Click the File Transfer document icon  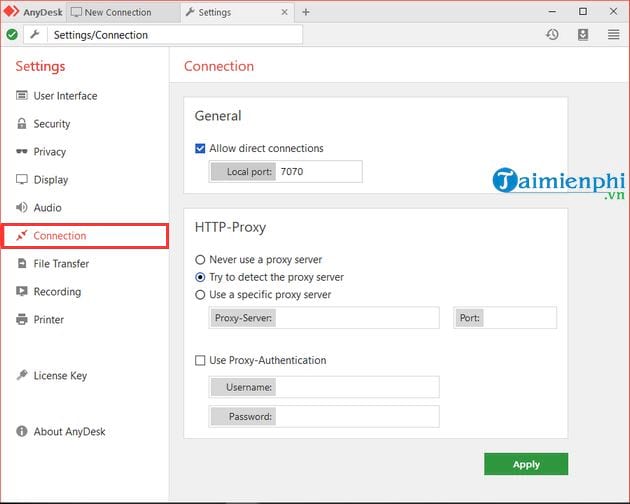click(x=22, y=264)
